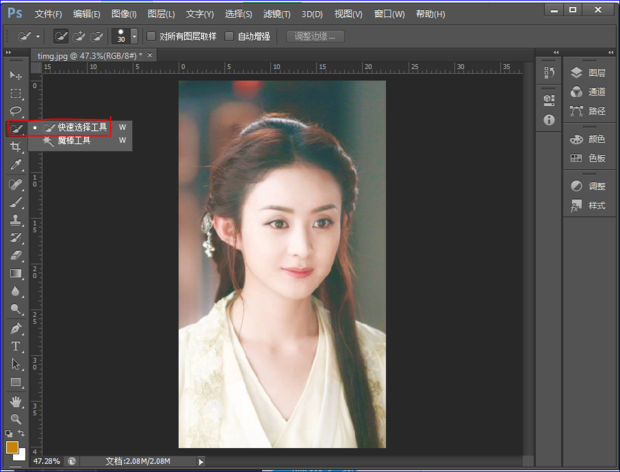Select the Dodge tool
Viewport: 620px width, 472px height.
click(x=16, y=309)
